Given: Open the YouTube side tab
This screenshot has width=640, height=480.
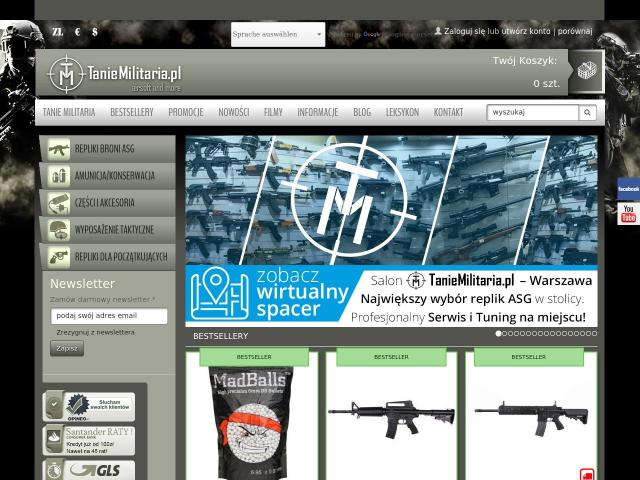Looking at the screenshot, I should click(x=628, y=214).
